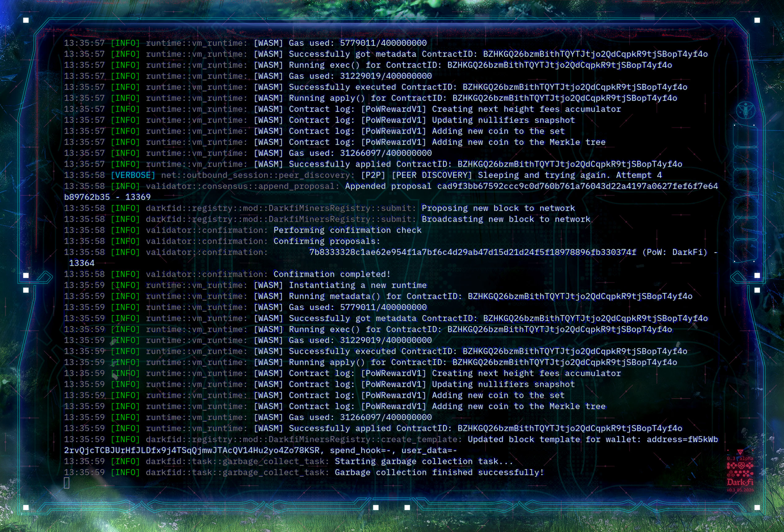Click "Gas used: 5779011/400000000" in 13:35:59 line

pos(357,307)
